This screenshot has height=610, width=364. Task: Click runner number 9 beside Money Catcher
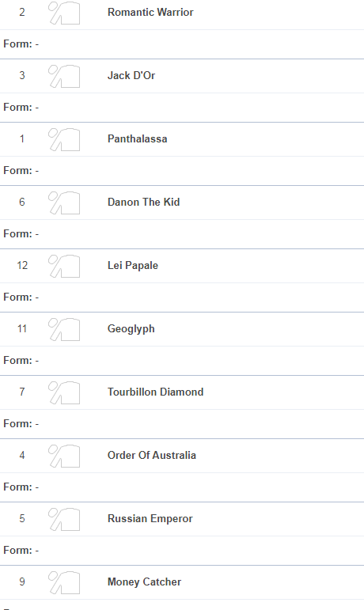coord(22,582)
